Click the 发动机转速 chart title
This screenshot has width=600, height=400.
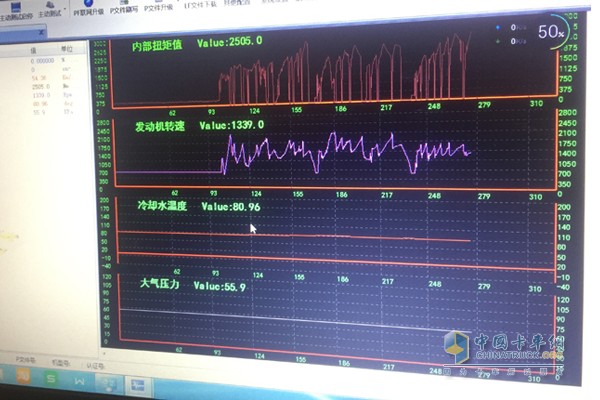pos(162,126)
